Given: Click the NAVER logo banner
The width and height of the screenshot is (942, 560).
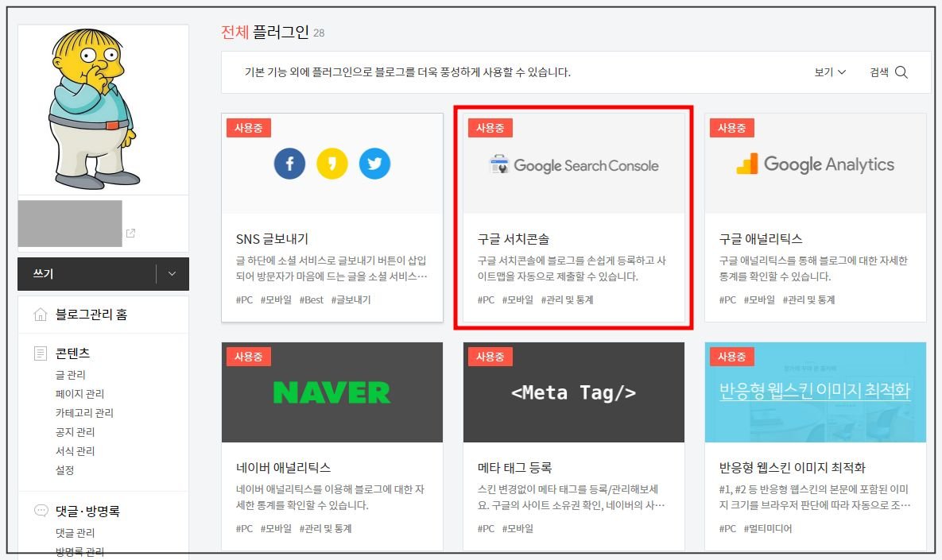Looking at the screenshot, I should coord(332,392).
